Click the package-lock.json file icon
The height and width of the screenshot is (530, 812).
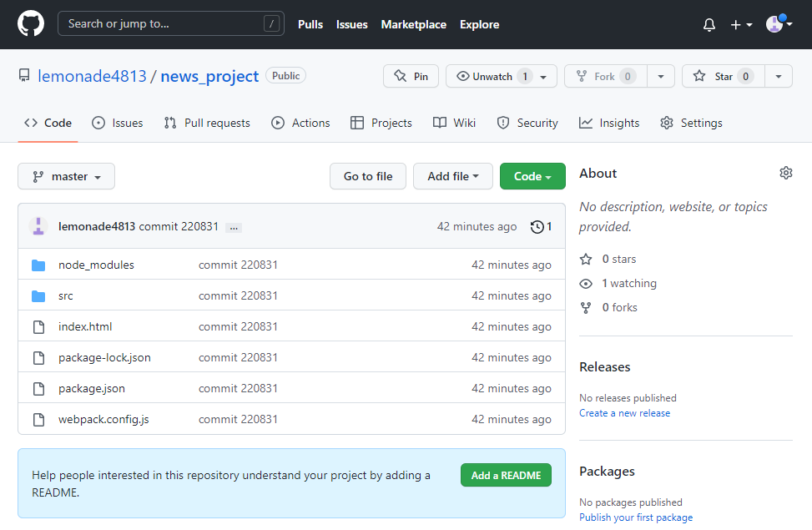[x=39, y=358]
